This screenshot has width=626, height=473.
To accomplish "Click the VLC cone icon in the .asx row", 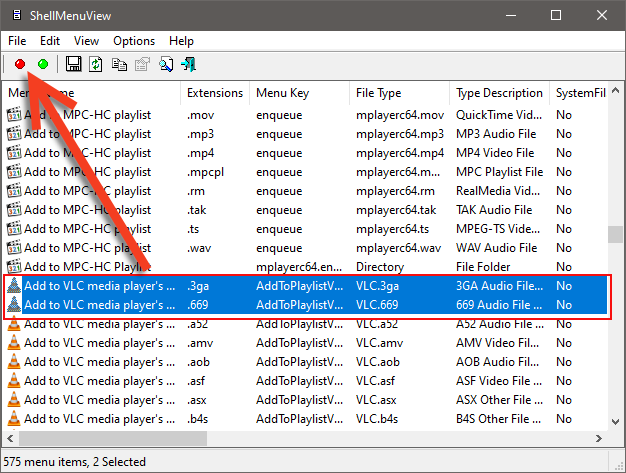I will click(14, 400).
